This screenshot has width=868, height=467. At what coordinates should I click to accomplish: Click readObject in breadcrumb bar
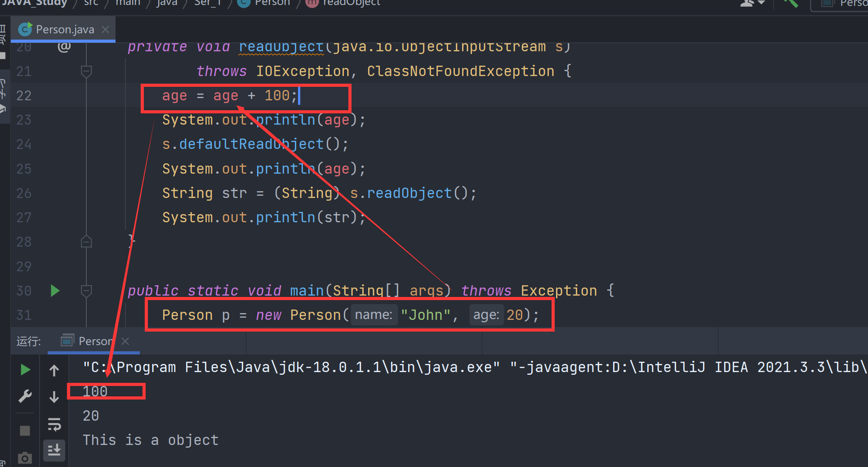pos(344,3)
